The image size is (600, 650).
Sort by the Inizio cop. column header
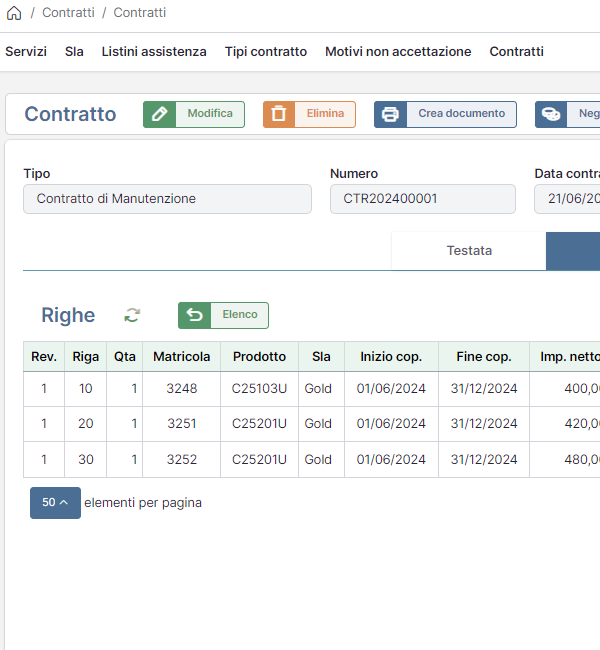(x=391, y=357)
